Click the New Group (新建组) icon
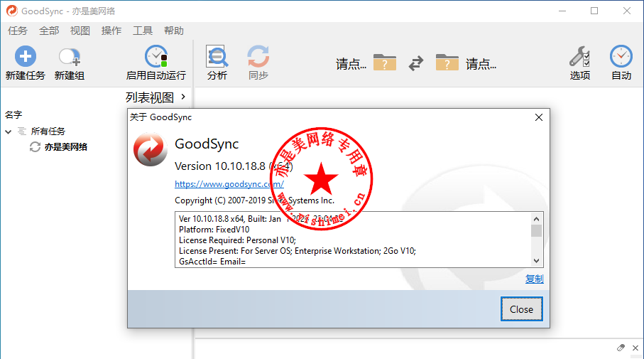The width and height of the screenshot is (644, 359). click(x=70, y=57)
